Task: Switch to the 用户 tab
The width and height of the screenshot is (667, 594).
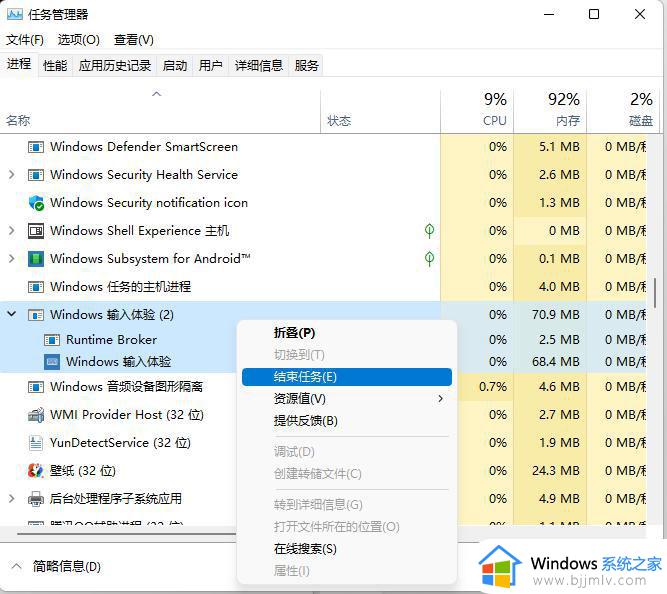Action: click(211, 66)
